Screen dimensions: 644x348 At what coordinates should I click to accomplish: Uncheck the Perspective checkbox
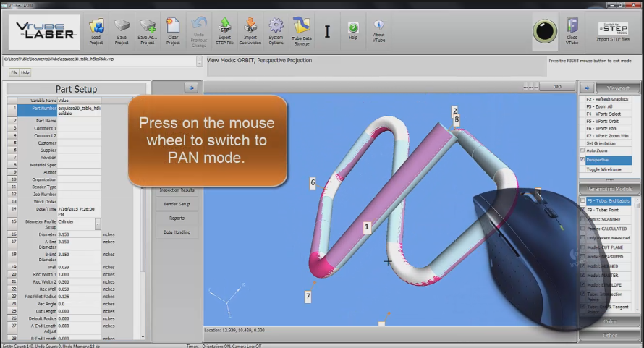click(x=582, y=159)
